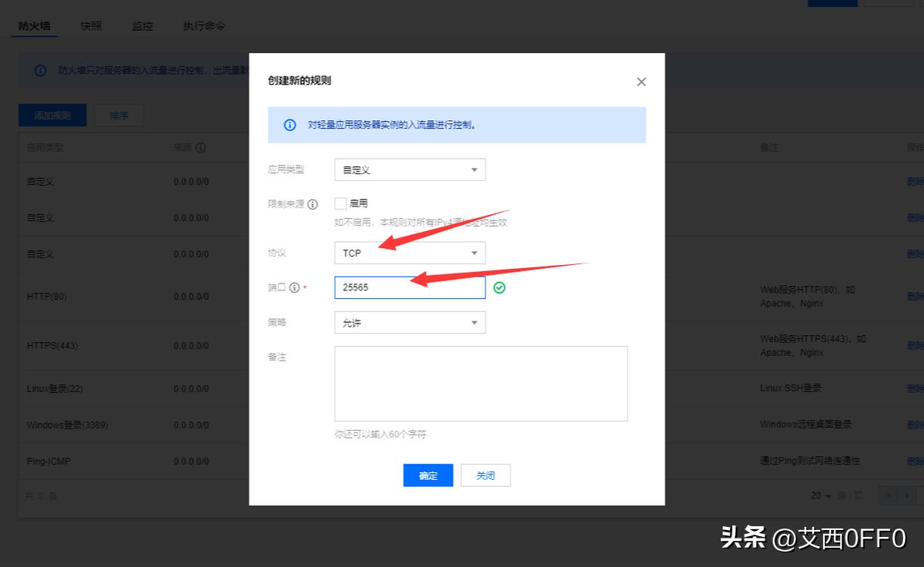Screen dimensions: 924x567
Task: Click the green validation checkmark beside port 25565
Action: [499, 287]
